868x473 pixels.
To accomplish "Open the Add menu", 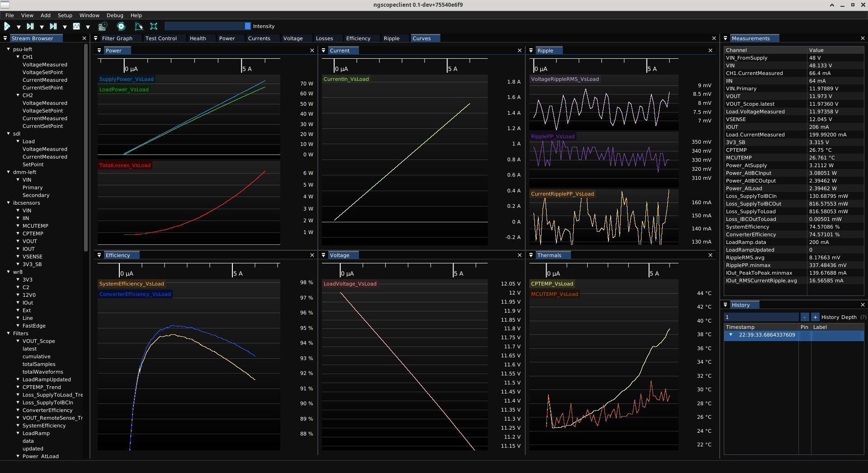I will pos(46,15).
